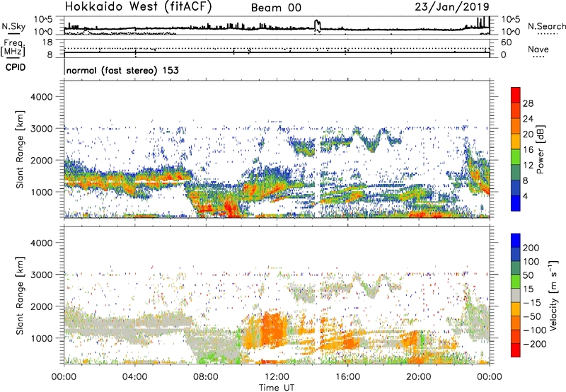Click the '12:00' time tick label
Screen dimensions: 566x392
coord(277,377)
